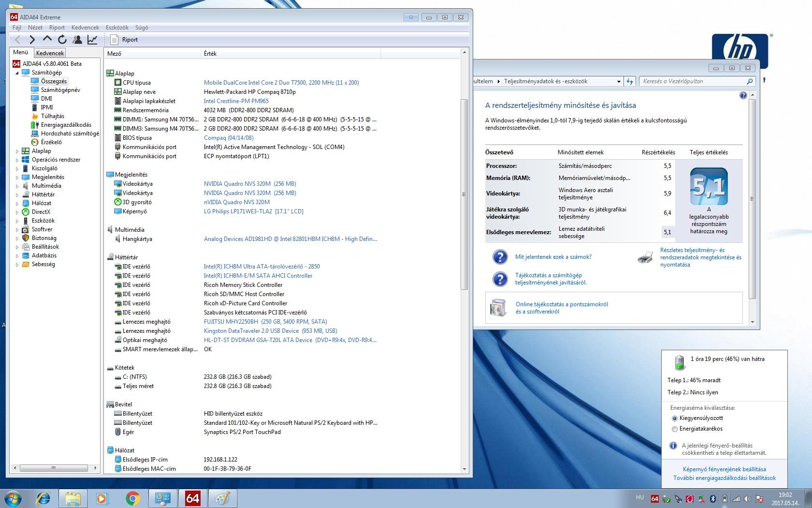Click the Szoftver tree icon
This screenshot has width=812, height=508.
coord(26,229)
